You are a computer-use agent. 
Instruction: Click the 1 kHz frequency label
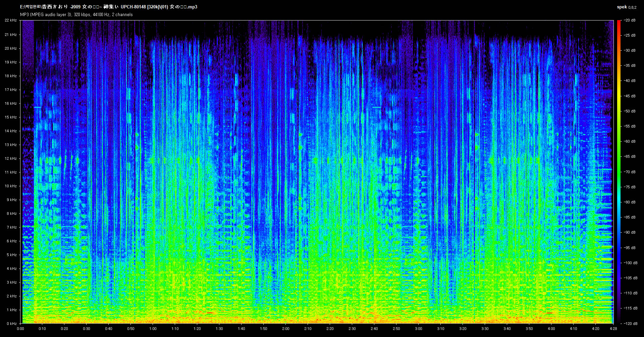[x=12, y=310]
